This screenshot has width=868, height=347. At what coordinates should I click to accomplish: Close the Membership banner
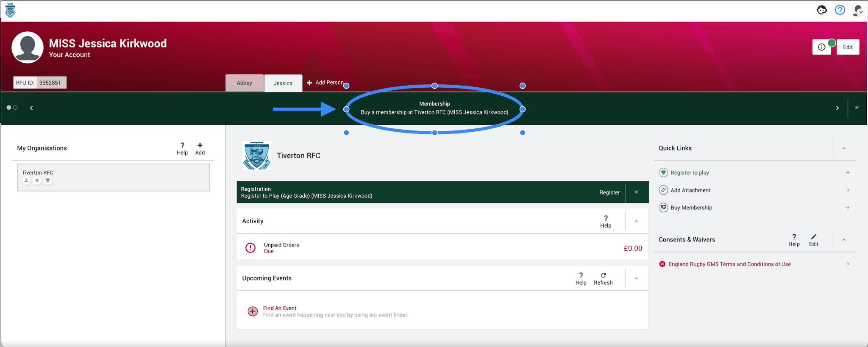click(x=857, y=108)
